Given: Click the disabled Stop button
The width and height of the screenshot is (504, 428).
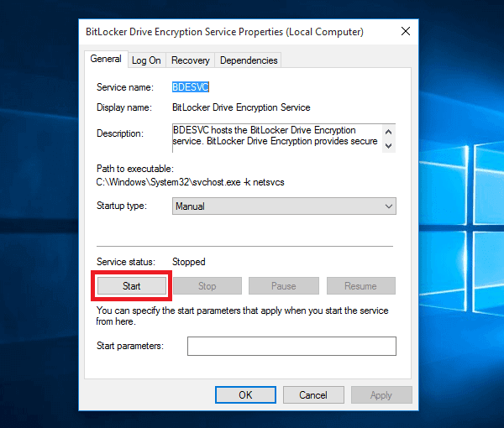Looking at the screenshot, I should click(x=207, y=286).
